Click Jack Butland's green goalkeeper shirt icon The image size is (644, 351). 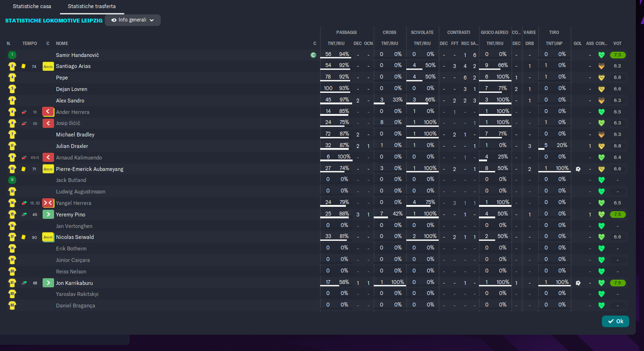(12, 180)
